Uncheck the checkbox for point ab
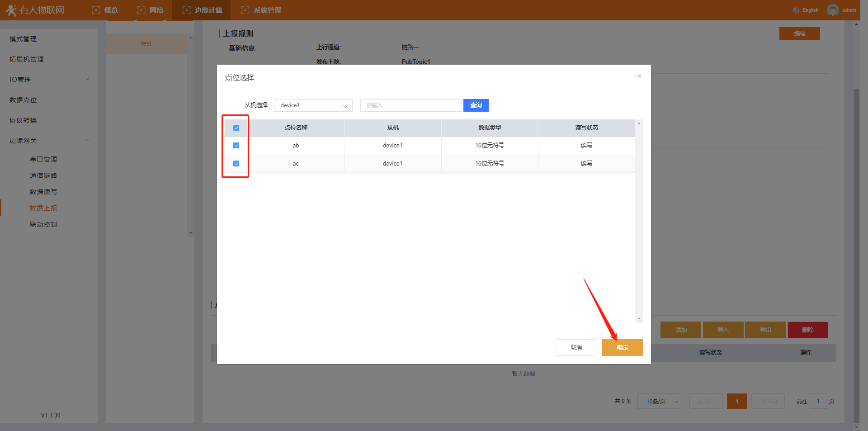Viewport: 868px width, 431px height. click(236, 146)
